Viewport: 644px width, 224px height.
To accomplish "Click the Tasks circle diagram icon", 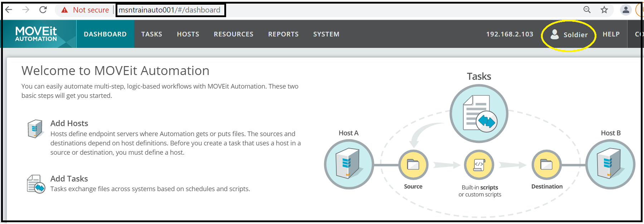I will 479,114.
